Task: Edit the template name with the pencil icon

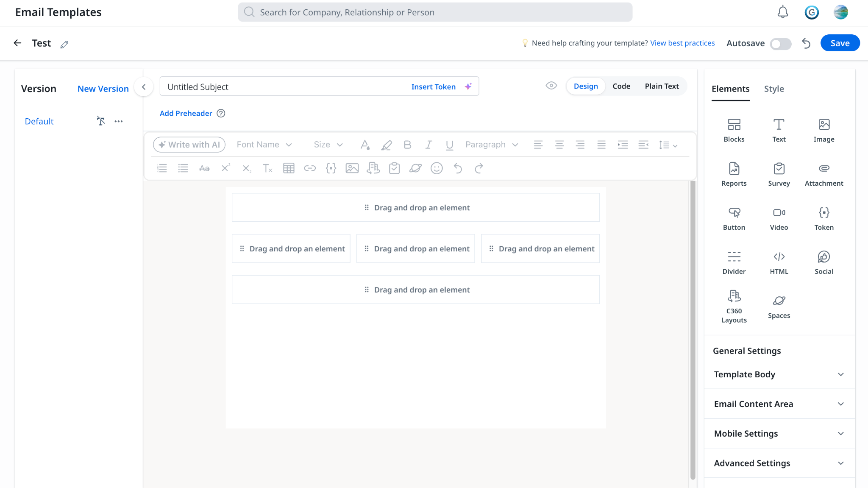Action: pyautogui.click(x=64, y=44)
